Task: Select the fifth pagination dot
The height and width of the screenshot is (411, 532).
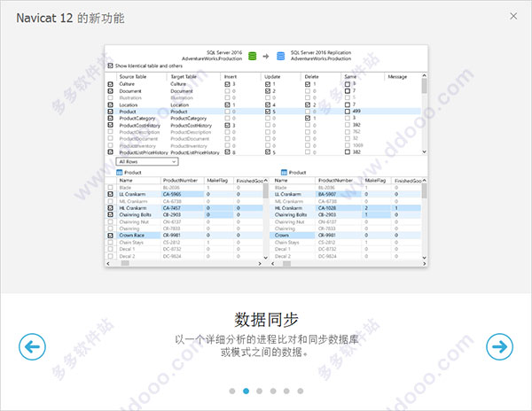Action: pyautogui.click(x=286, y=391)
